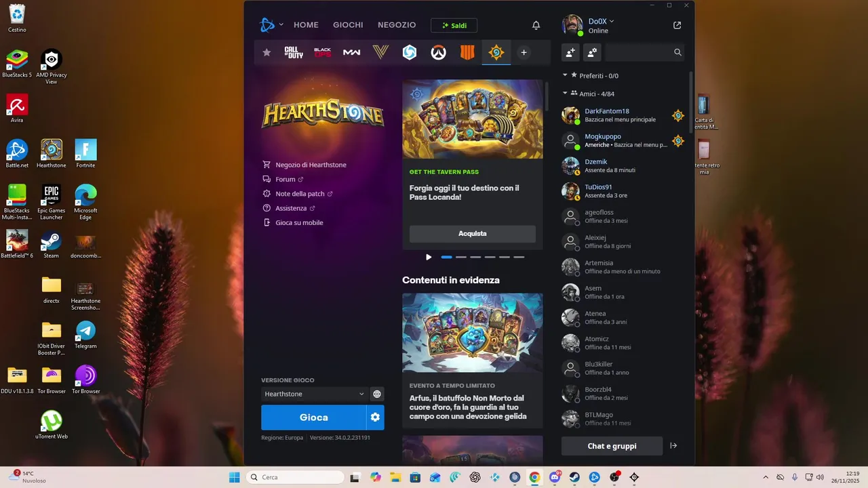Screen dimensions: 868x488
Task: Click the Arfus event thumbnail image
Action: click(473, 333)
